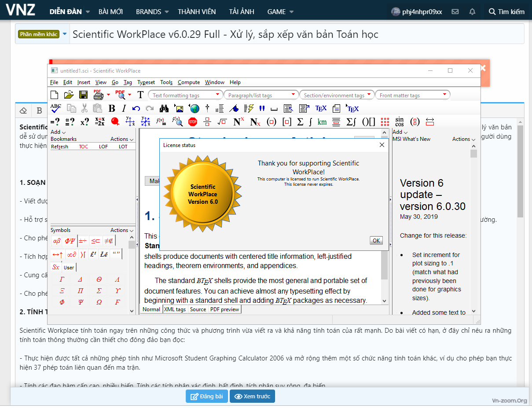
Task: Open the Insert menu
Action: pos(84,82)
